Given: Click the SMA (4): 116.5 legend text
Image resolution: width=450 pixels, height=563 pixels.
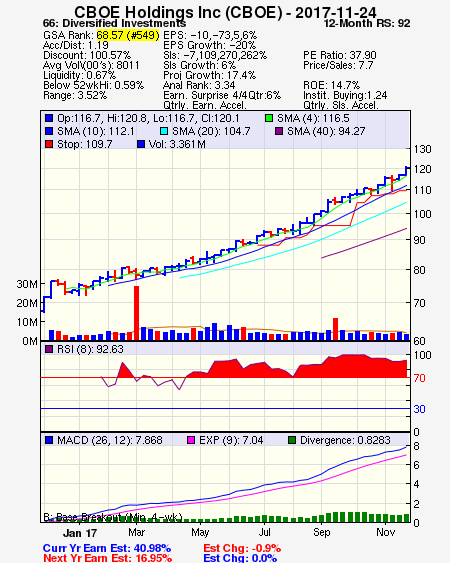Looking at the screenshot, I should [313, 118].
